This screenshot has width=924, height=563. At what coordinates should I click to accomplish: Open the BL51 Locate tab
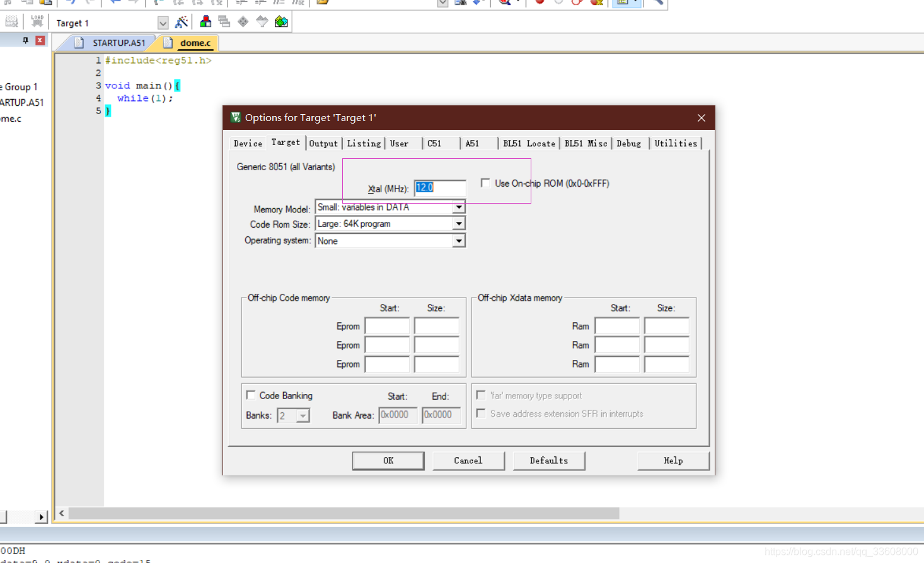pyautogui.click(x=529, y=144)
